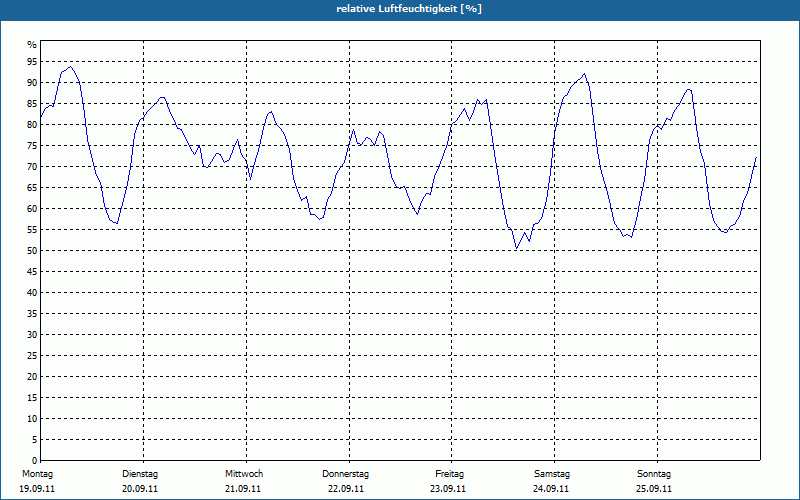Viewport: 800px width, 500px height.
Task: Click the y-axis value '70'
Action: [32, 167]
